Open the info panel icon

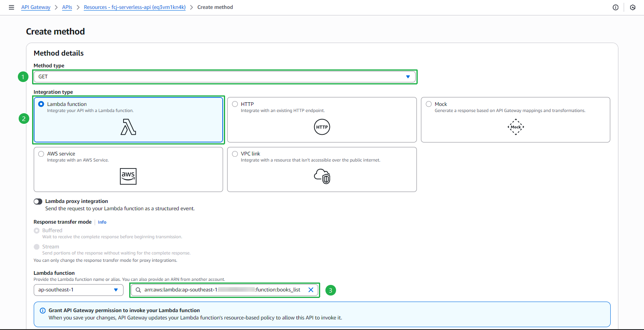[x=616, y=7]
